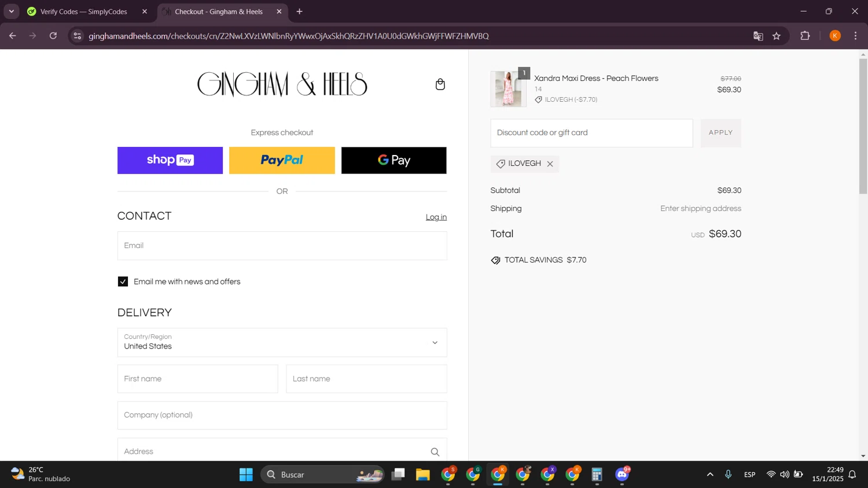This screenshot has width=868, height=488.
Task: Pay with Shop Pay express checkout
Action: click(170, 160)
